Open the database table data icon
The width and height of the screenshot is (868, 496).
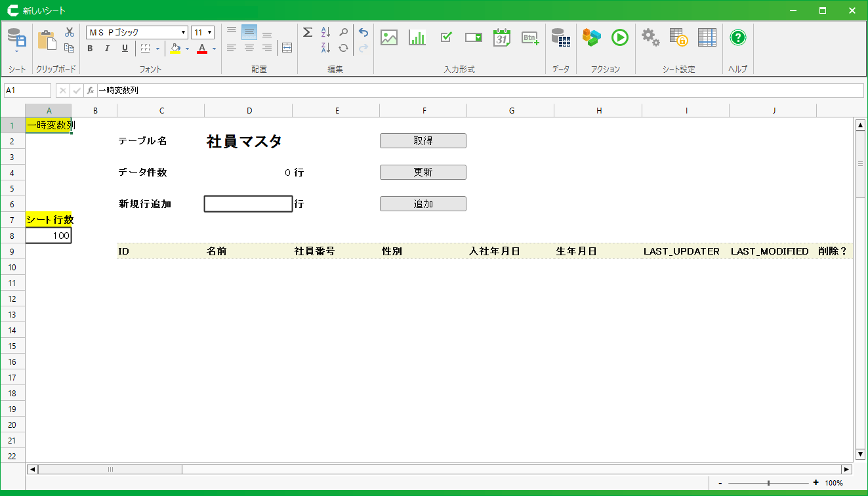[560, 37]
